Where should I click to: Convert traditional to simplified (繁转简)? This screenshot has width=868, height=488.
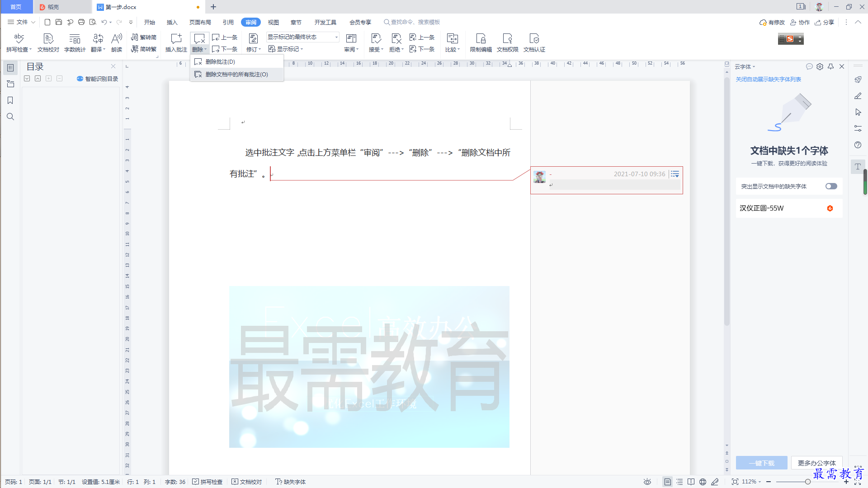coord(144,37)
